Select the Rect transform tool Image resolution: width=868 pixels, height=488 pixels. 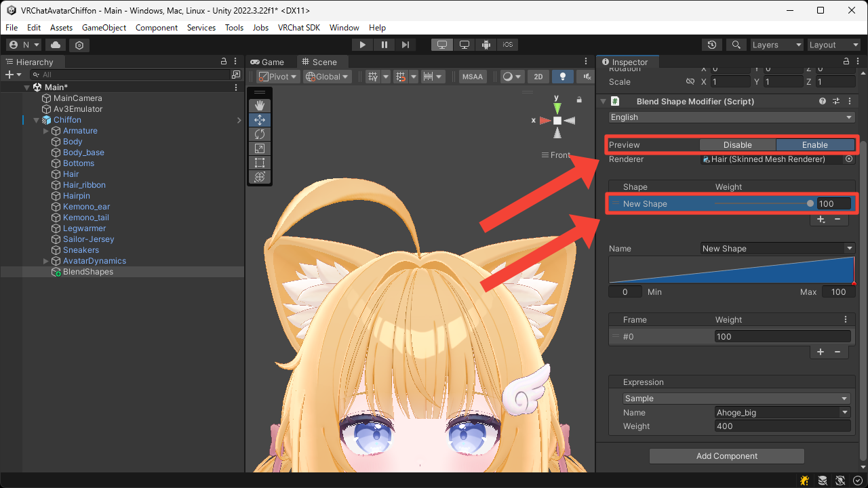point(259,163)
